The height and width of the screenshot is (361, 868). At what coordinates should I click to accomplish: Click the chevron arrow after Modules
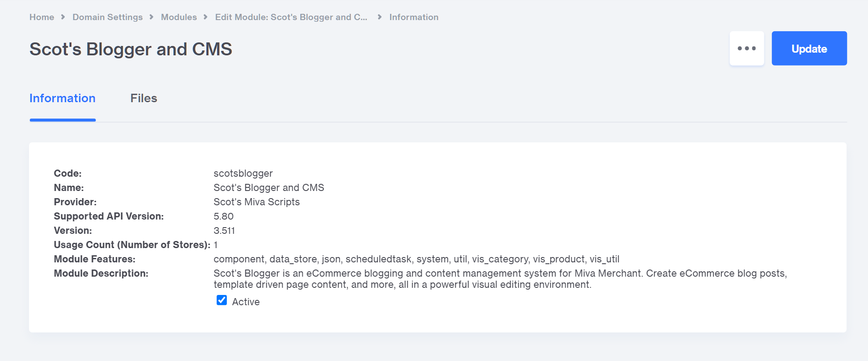[205, 17]
